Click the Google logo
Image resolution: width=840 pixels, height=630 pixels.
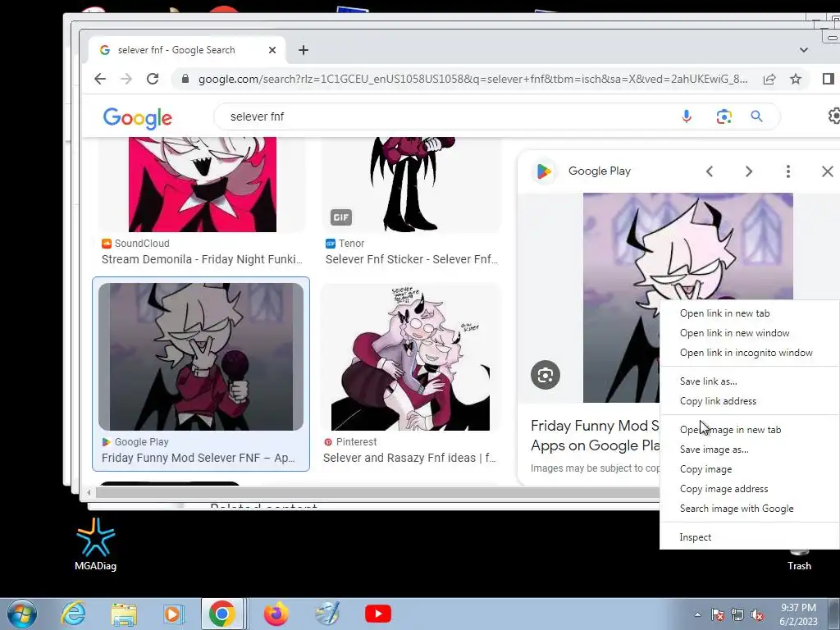(x=138, y=118)
